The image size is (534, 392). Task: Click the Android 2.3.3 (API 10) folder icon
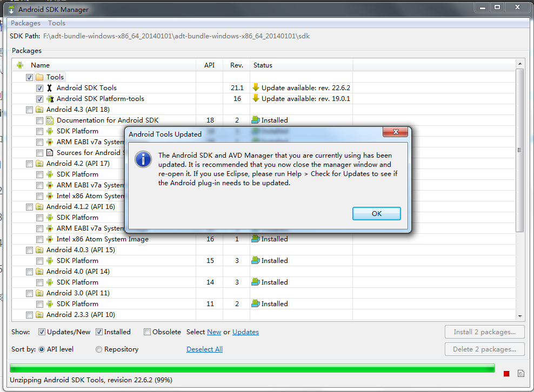tap(39, 315)
